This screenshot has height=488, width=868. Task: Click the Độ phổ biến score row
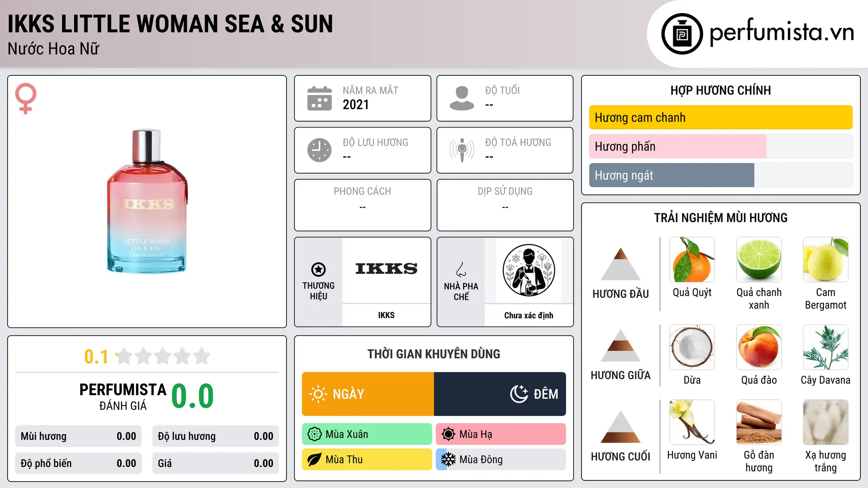tap(78, 463)
